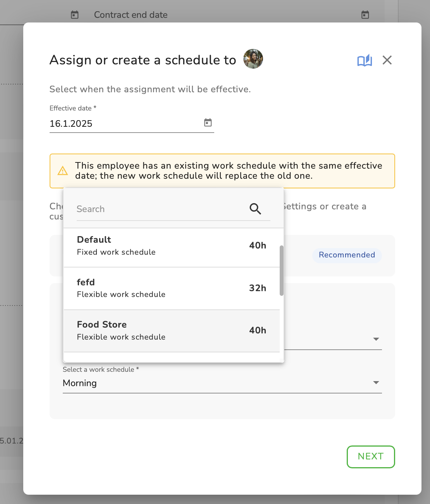430x504 pixels.
Task: Click the schedule list scrollbar
Action: (x=282, y=271)
